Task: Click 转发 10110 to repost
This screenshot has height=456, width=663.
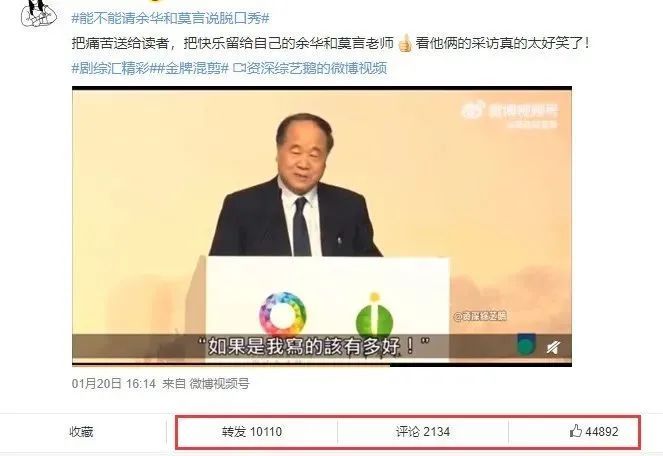Action: point(252,432)
